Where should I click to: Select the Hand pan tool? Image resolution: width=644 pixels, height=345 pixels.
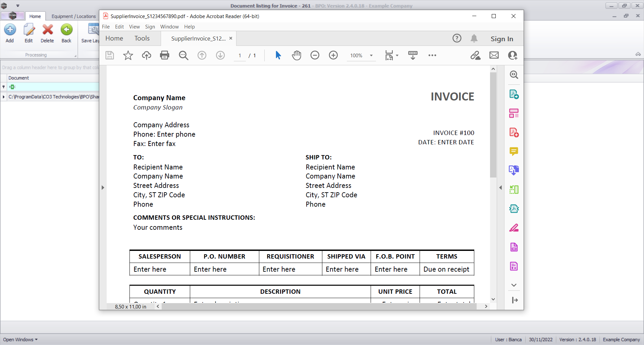click(297, 55)
